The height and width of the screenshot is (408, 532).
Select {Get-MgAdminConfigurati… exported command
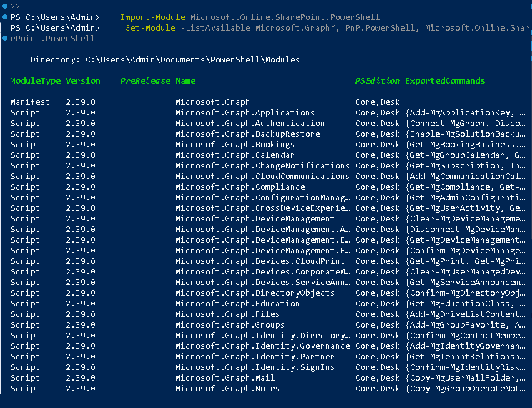(x=465, y=198)
